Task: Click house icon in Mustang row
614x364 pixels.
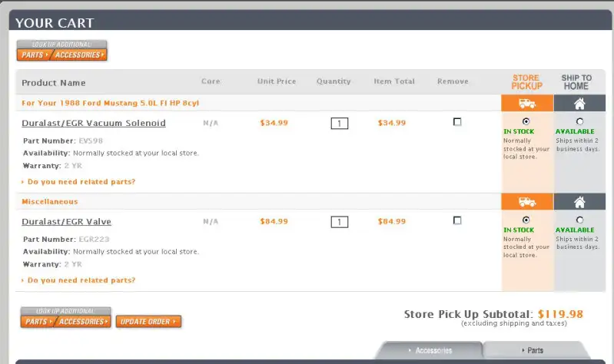Action: (579, 104)
